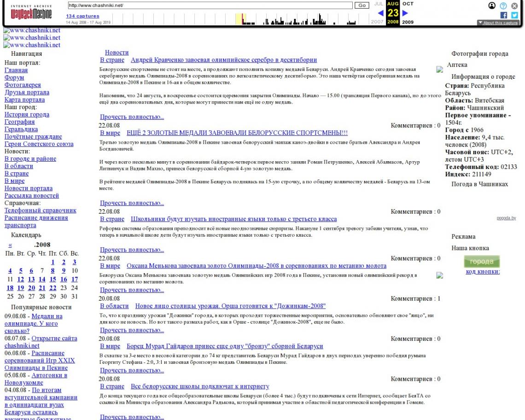Open 'Друзья портала' navigation link
This screenshot has width=525, height=420.
27,92
